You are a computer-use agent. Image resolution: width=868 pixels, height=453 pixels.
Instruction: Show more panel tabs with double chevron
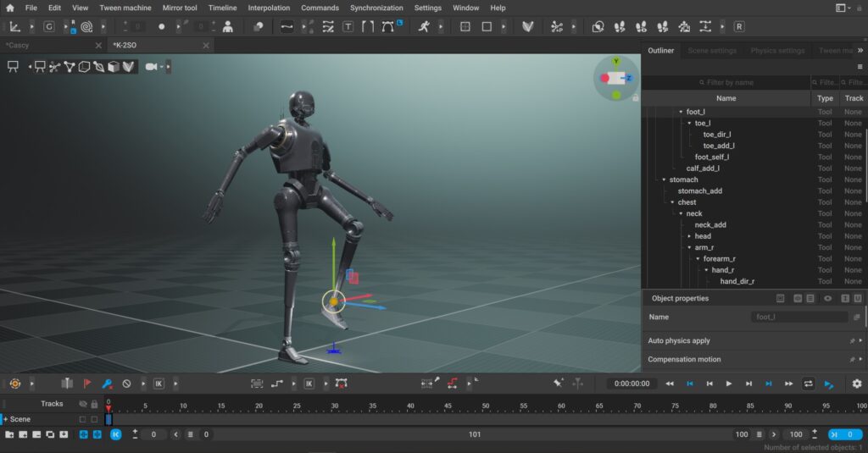tap(860, 50)
